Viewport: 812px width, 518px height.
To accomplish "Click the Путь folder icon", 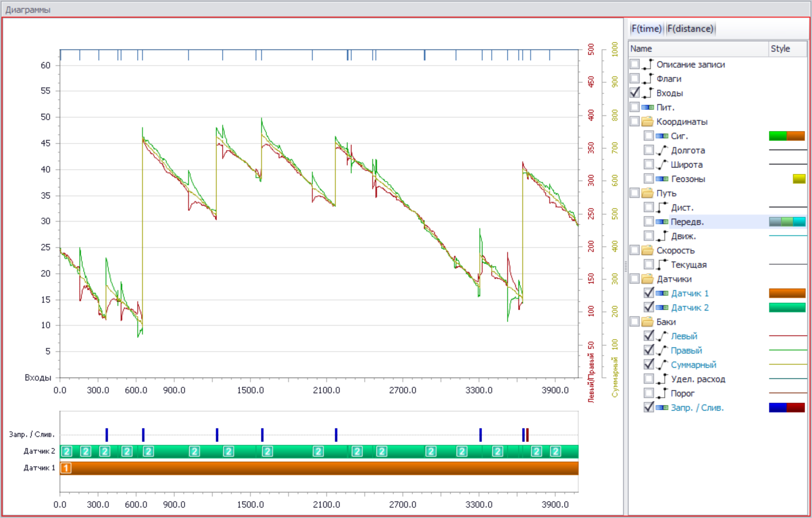I will [647, 193].
